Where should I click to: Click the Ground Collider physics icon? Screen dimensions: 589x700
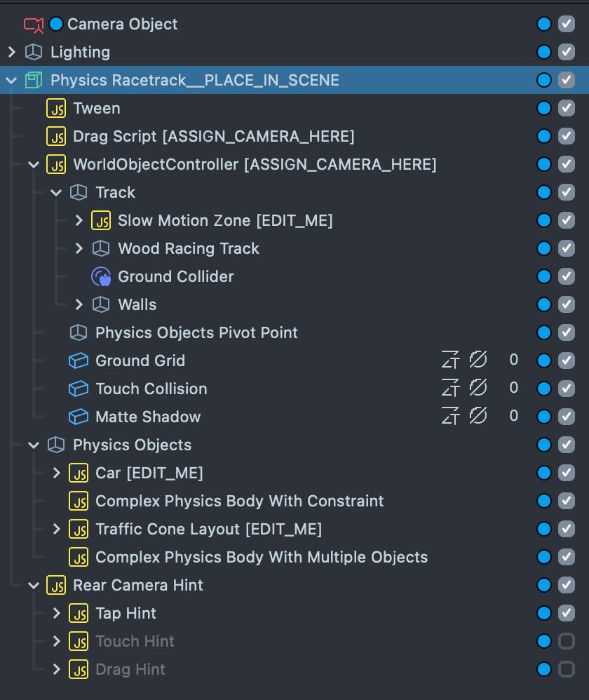tap(101, 277)
